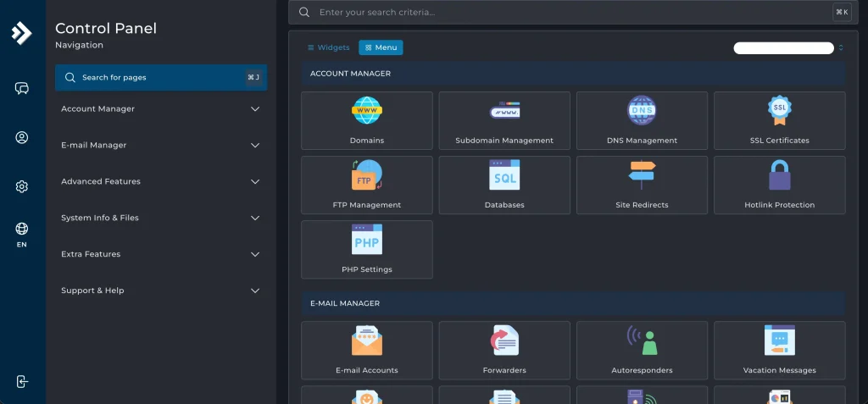Click the 'Enter your search criteria' field
This screenshot has height=404, width=868.
[573, 12]
